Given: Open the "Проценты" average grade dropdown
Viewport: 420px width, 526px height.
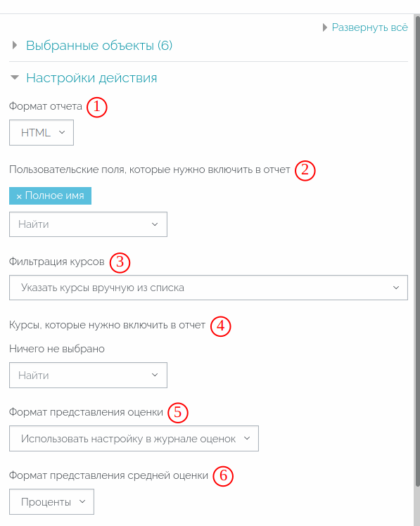Looking at the screenshot, I should coord(51,502).
